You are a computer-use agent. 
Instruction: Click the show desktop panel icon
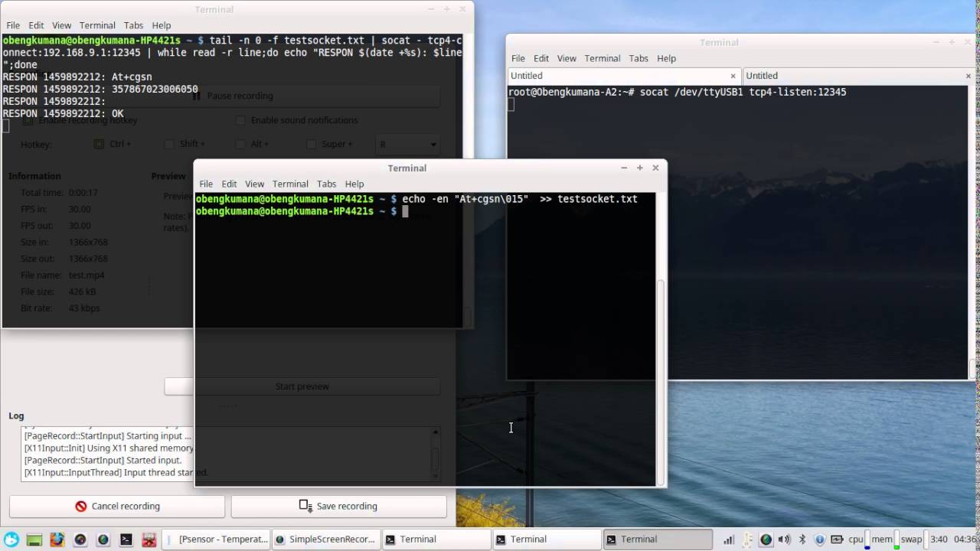click(34, 540)
